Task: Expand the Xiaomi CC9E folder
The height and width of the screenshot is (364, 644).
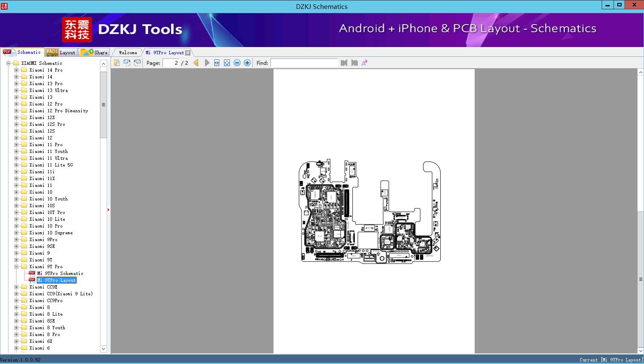Action: pyautogui.click(x=16, y=287)
